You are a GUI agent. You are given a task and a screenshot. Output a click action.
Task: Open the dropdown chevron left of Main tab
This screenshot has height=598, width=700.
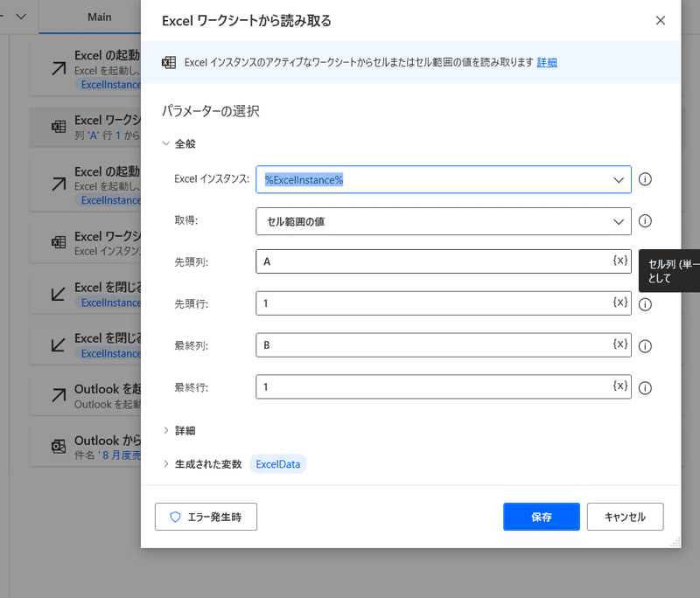(21, 17)
